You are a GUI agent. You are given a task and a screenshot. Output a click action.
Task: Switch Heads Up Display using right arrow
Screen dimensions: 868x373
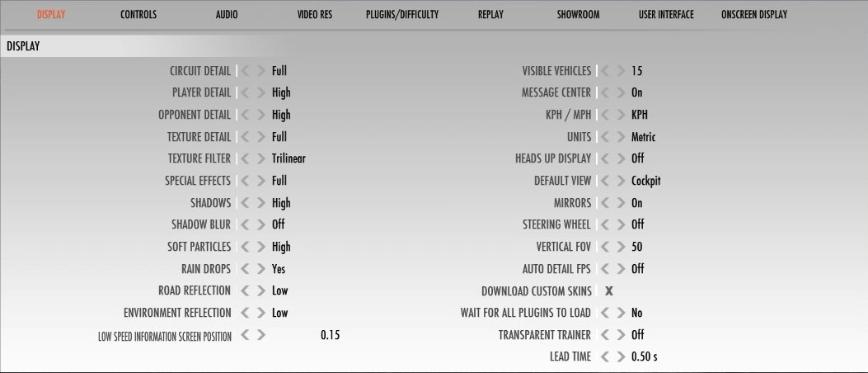click(x=621, y=158)
